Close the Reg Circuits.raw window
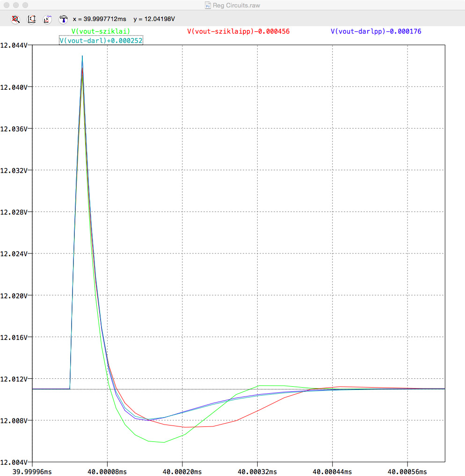The image size is (465, 476). (7, 5)
